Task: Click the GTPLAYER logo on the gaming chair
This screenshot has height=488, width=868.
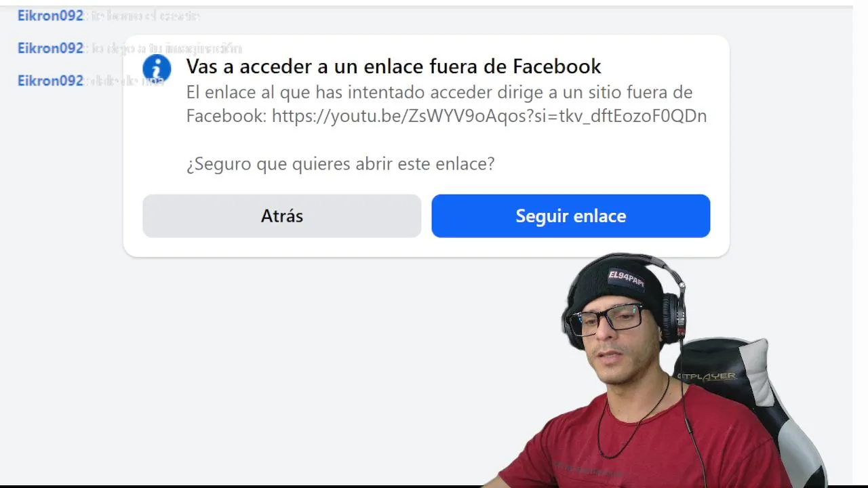Action: [706, 376]
